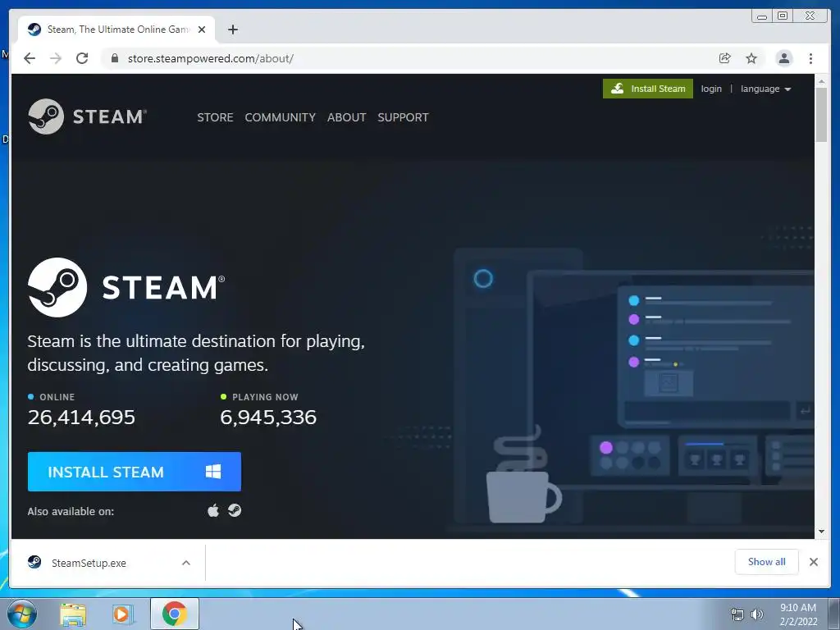Click the volume speaker tray icon
The height and width of the screenshot is (630, 840).
[757, 614]
